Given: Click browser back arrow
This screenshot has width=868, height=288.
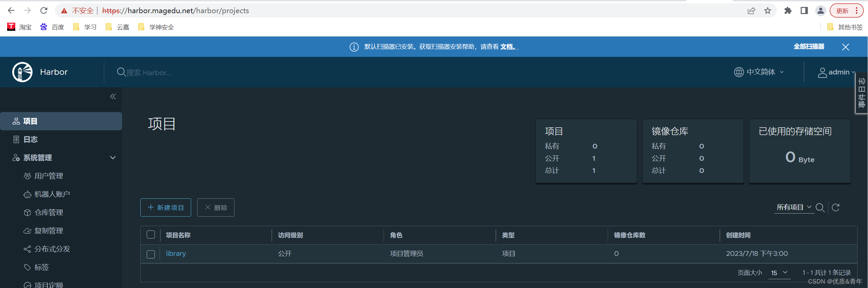Looking at the screenshot, I should [11, 10].
